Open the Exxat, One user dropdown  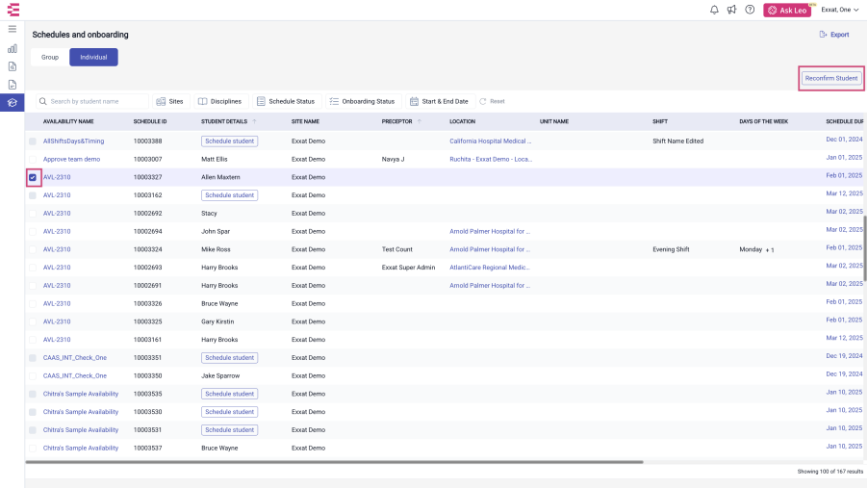coord(840,10)
